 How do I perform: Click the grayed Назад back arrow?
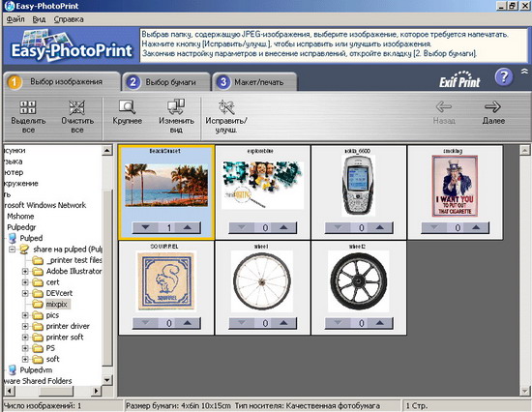point(443,106)
